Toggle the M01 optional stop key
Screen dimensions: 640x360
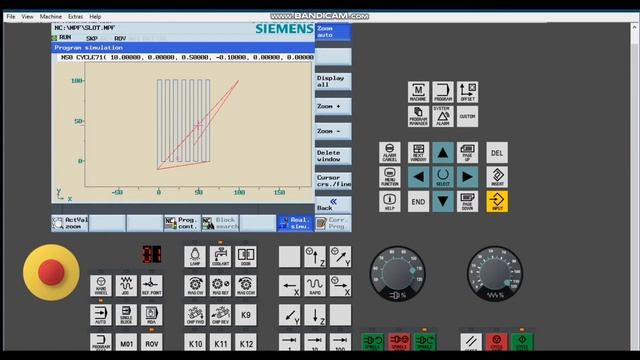(x=126, y=342)
